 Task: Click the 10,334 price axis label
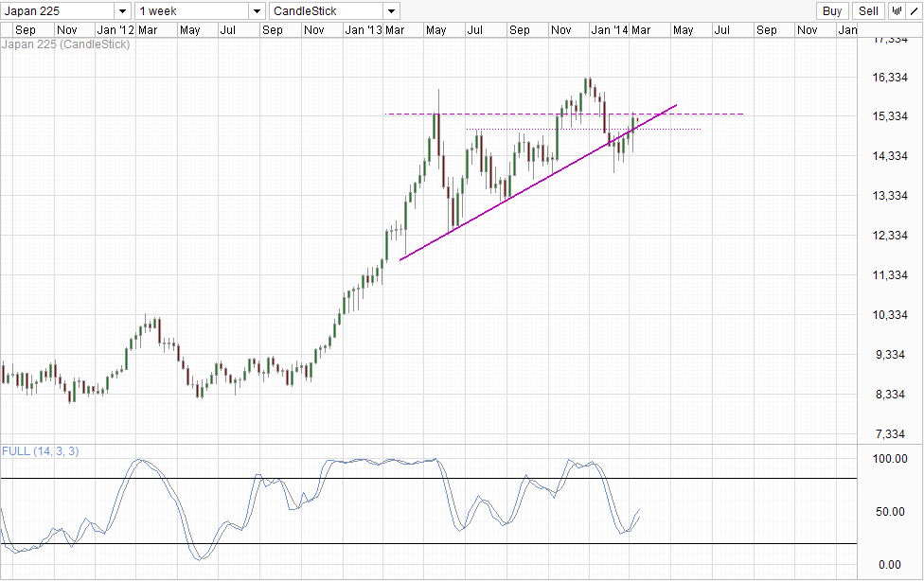893,315
